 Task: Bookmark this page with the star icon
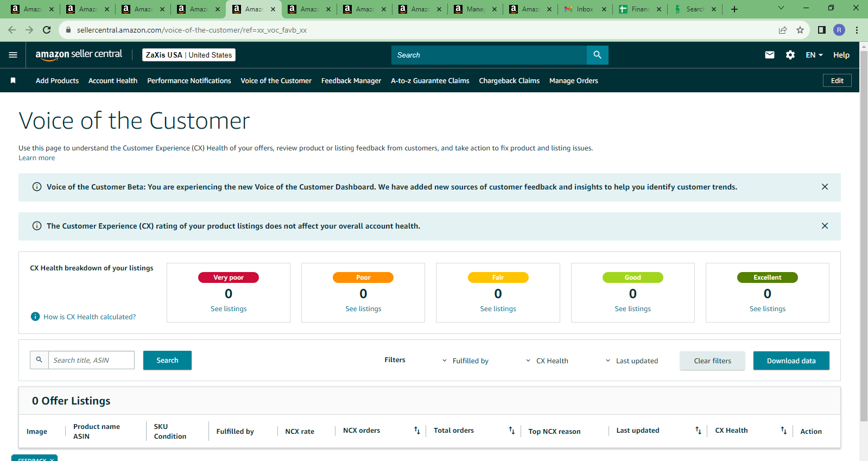(800, 30)
